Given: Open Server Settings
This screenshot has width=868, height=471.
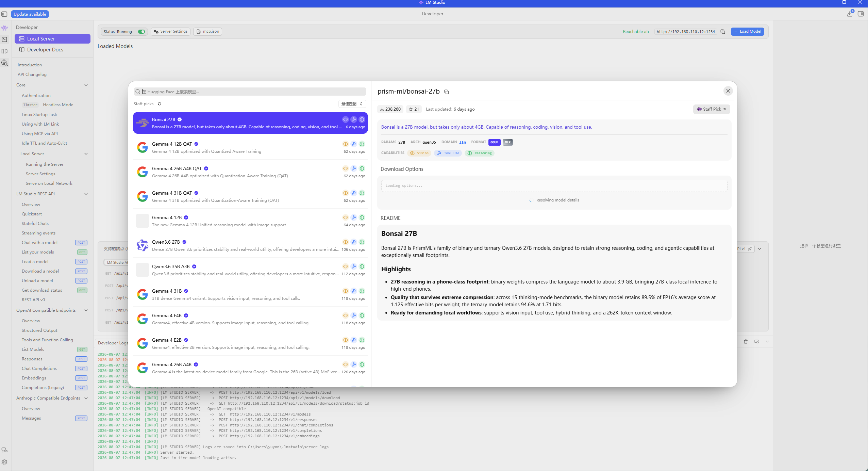Looking at the screenshot, I should [170, 32].
